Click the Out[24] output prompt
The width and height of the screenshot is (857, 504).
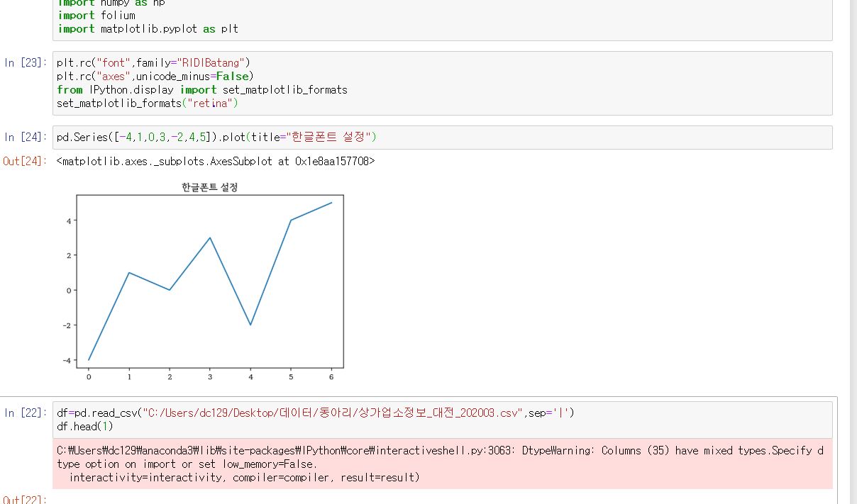point(26,162)
